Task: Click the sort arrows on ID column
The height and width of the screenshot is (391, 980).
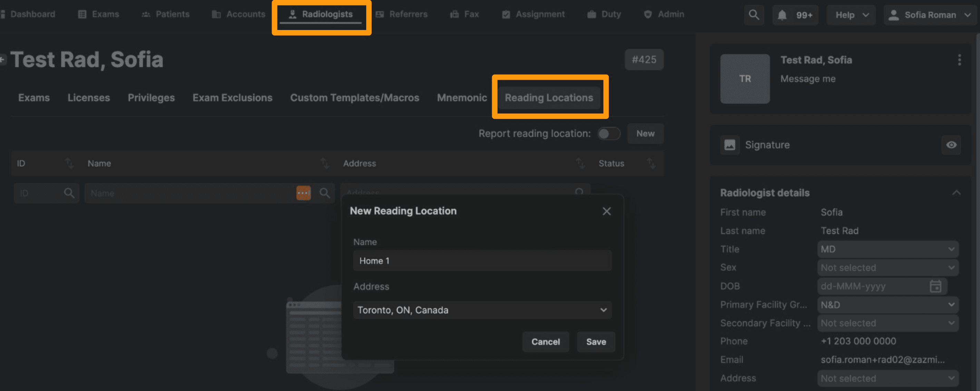Action: click(x=69, y=163)
